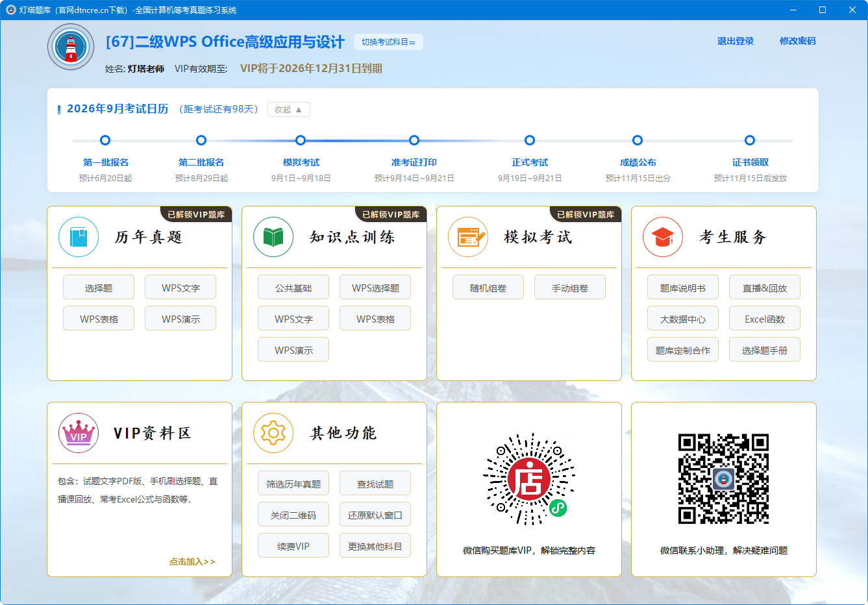
Task: Open WPS演示 under 知识点训练
Action: coord(293,350)
